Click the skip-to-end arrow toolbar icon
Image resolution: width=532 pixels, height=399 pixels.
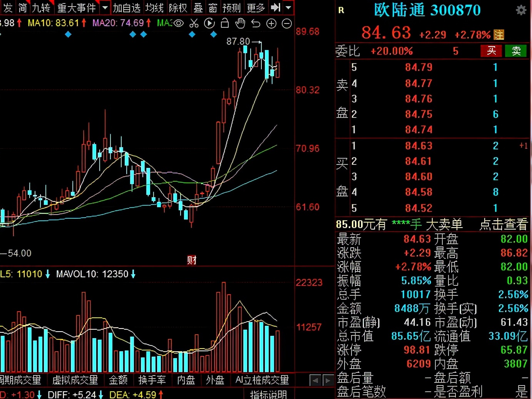(276, 7)
